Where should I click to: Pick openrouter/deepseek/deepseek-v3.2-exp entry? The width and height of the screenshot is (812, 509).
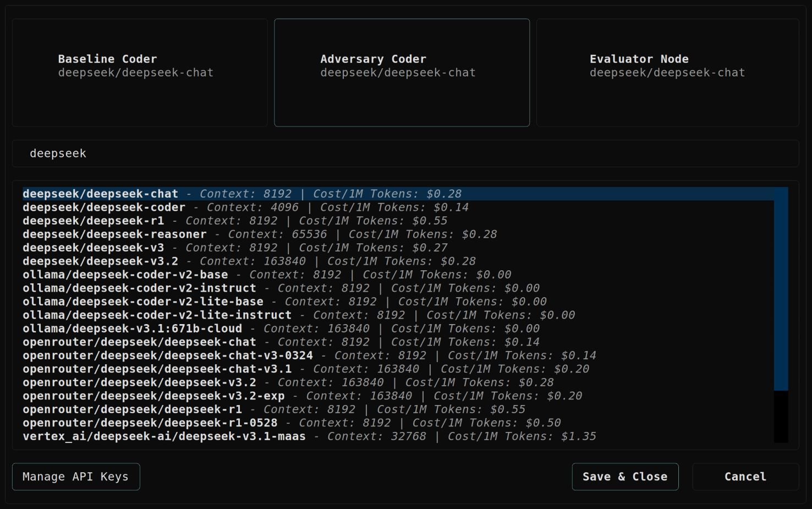(x=398, y=396)
